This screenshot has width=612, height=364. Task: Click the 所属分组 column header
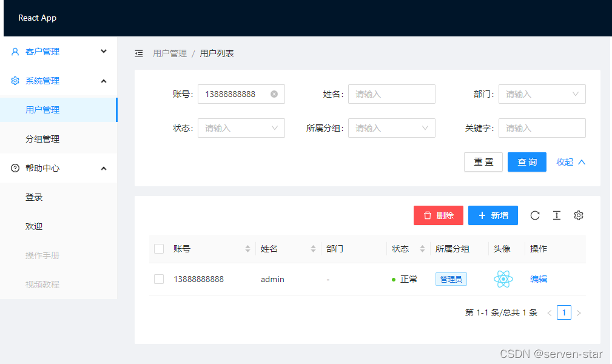coord(452,249)
